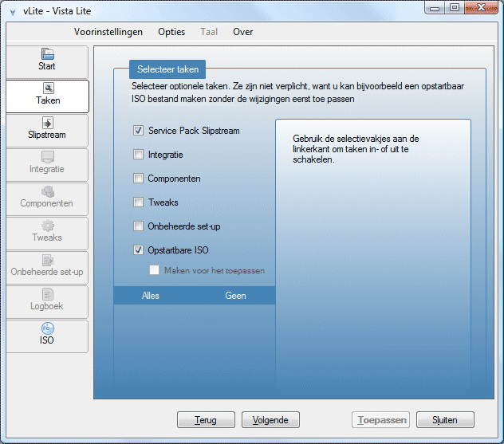Screen dimensions: 504x444
Task: Select all tasks with Alles
Action: pos(151,296)
